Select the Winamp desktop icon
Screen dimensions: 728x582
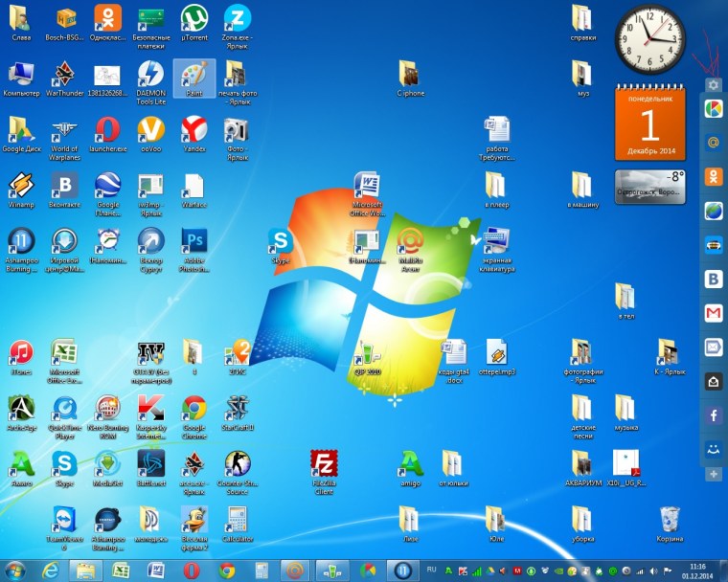(x=21, y=185)
